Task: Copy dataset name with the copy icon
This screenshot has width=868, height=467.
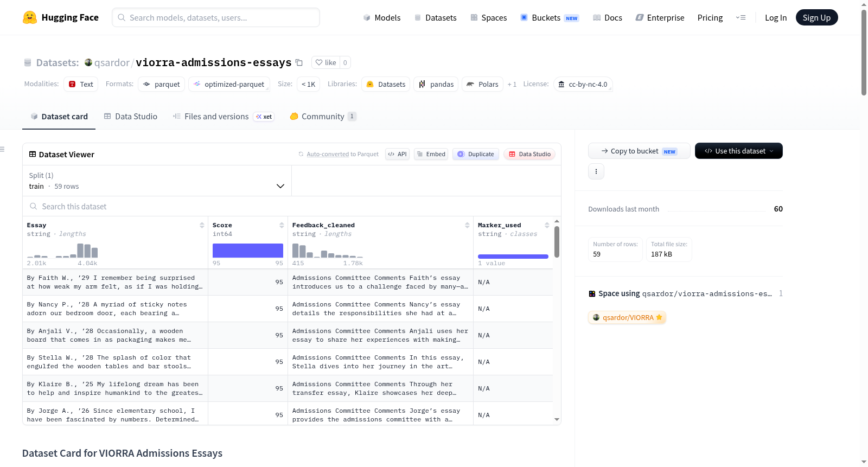Action: click(299, 62)
